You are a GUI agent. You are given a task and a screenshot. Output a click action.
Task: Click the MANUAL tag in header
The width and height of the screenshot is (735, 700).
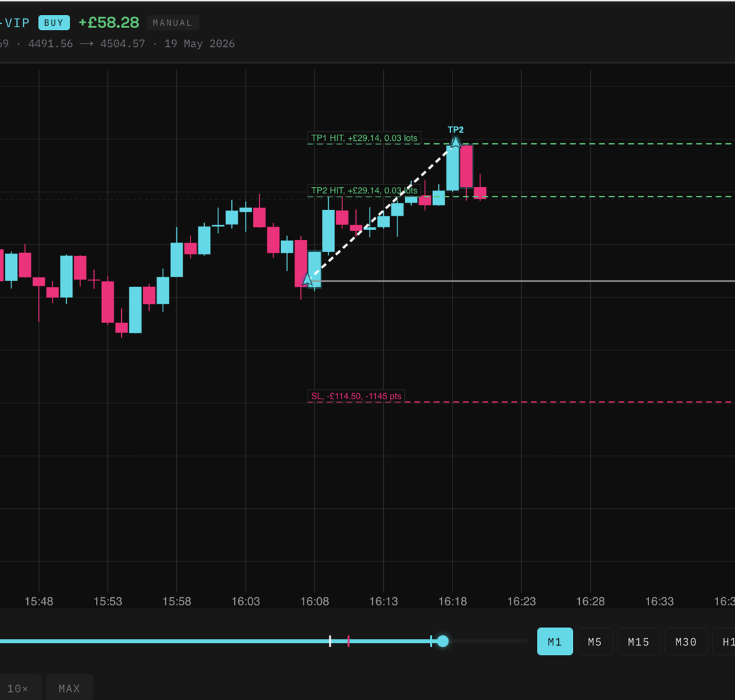[x=172, y=22]
